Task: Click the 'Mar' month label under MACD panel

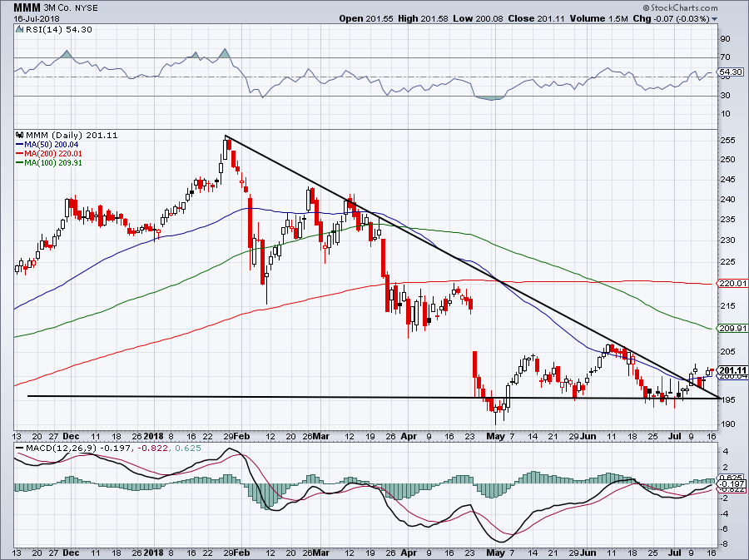Action: 321,553
